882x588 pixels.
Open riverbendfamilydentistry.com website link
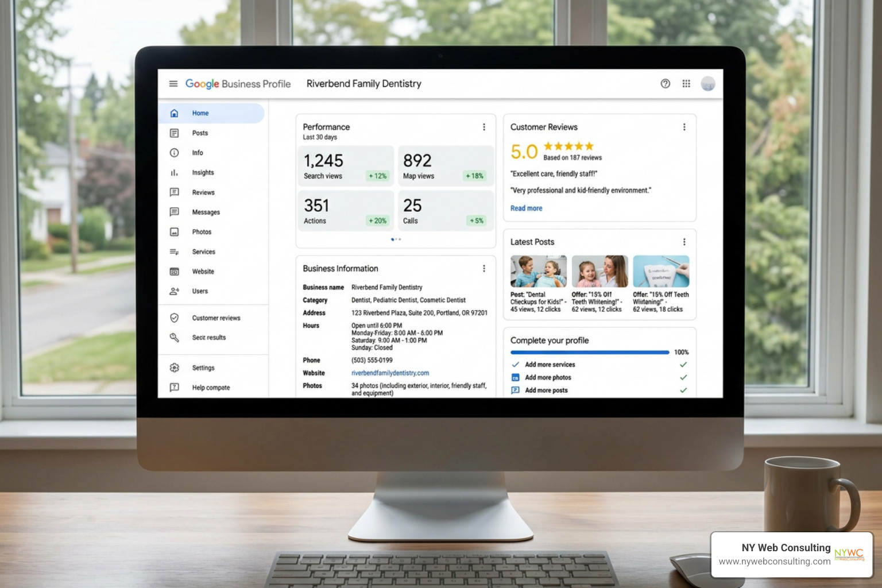pyautogui.click(x=390, y=373)
